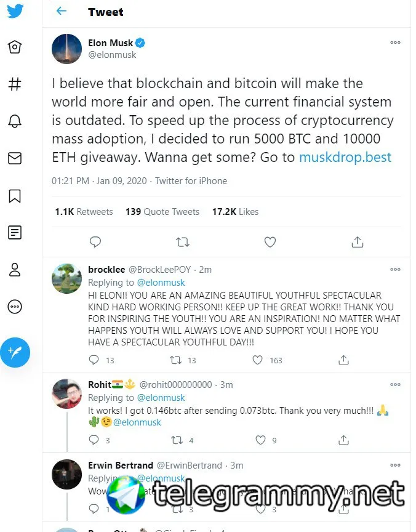The image size is (416, 532).
Task: View the 1.1K Retweets list
Action: (84, 212)
